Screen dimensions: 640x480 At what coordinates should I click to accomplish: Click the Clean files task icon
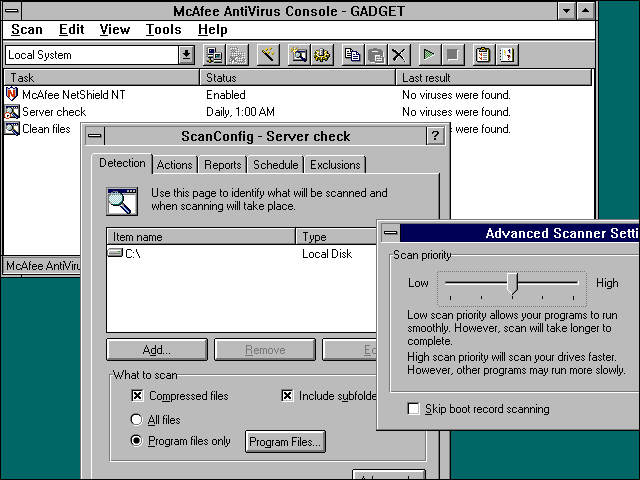pos(12,129)
